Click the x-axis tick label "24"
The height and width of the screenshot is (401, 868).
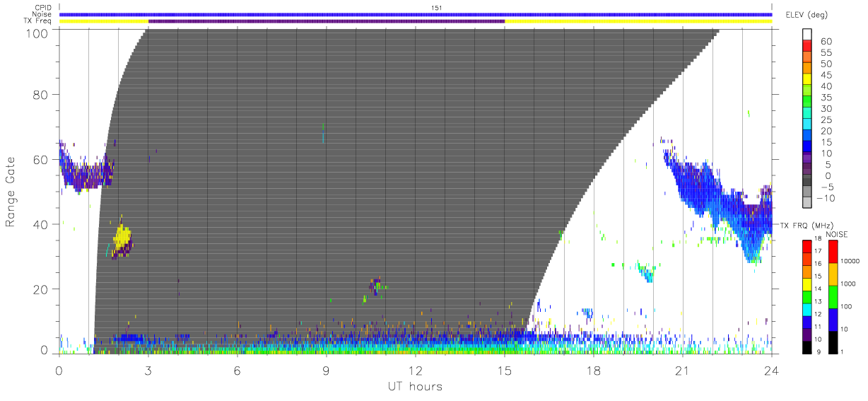pos(771,371)
